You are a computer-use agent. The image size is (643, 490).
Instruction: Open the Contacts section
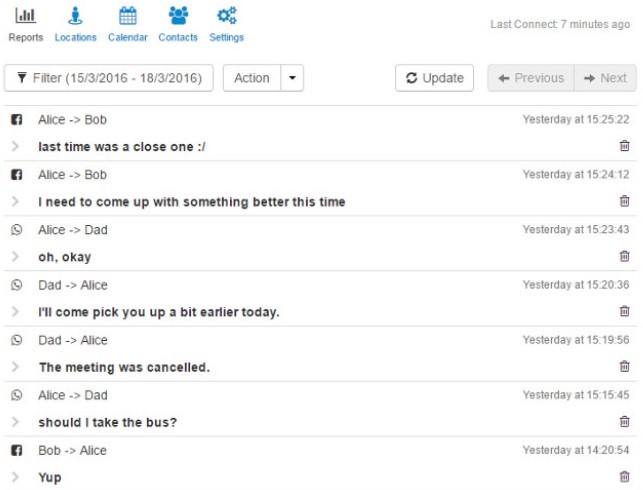pos(178,25)
